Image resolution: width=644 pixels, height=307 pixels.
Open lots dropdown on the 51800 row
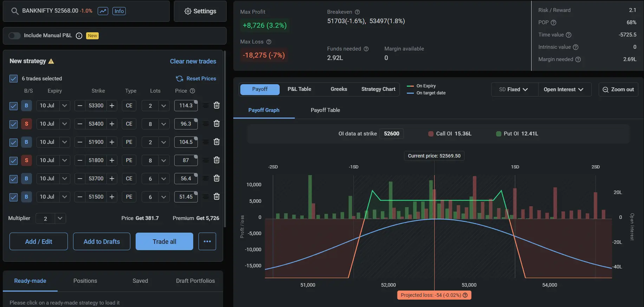click(x=163, y=160)
